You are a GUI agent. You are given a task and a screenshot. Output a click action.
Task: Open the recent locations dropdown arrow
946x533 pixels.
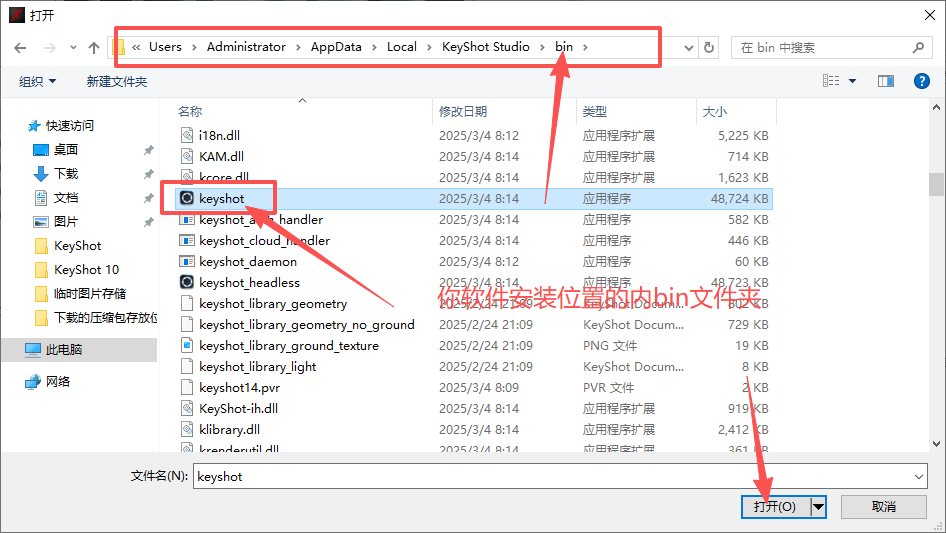click(x=73, y=48)
